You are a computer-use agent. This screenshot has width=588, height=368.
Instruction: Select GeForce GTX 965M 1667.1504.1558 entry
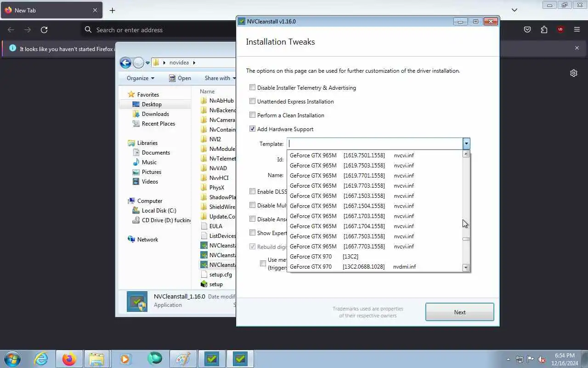(375, 206)
